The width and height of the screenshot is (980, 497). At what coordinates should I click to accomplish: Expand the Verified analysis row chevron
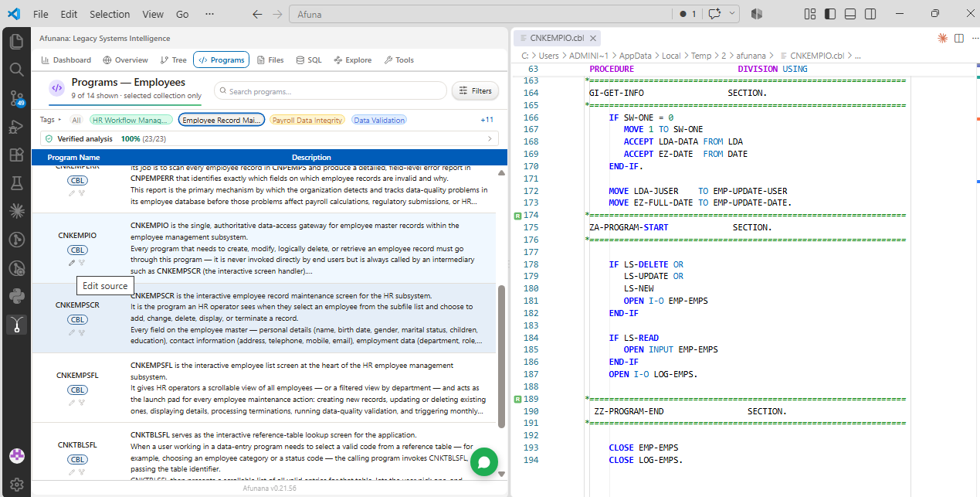(489, 138)
